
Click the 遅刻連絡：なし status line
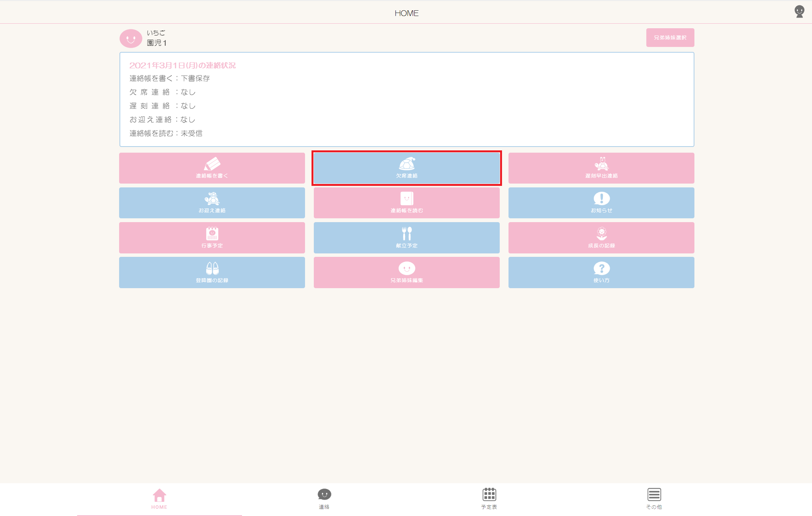162,106
